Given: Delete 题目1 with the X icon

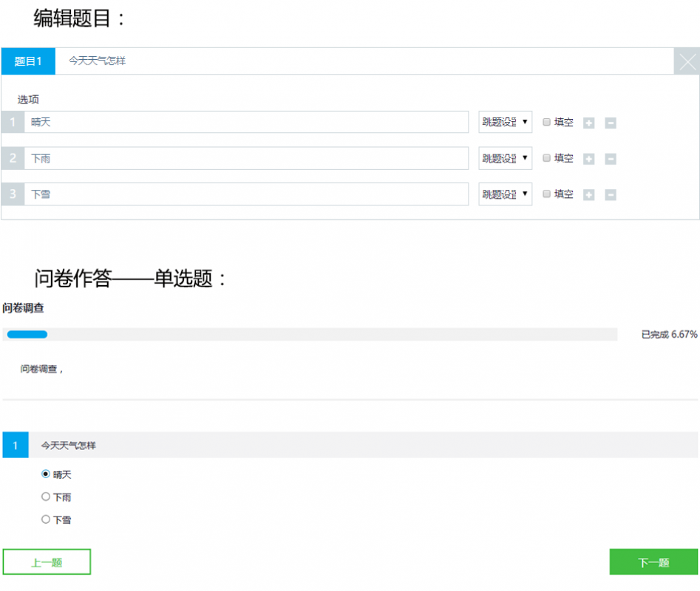Looking at the screenshot, I should tap(687, 61).
